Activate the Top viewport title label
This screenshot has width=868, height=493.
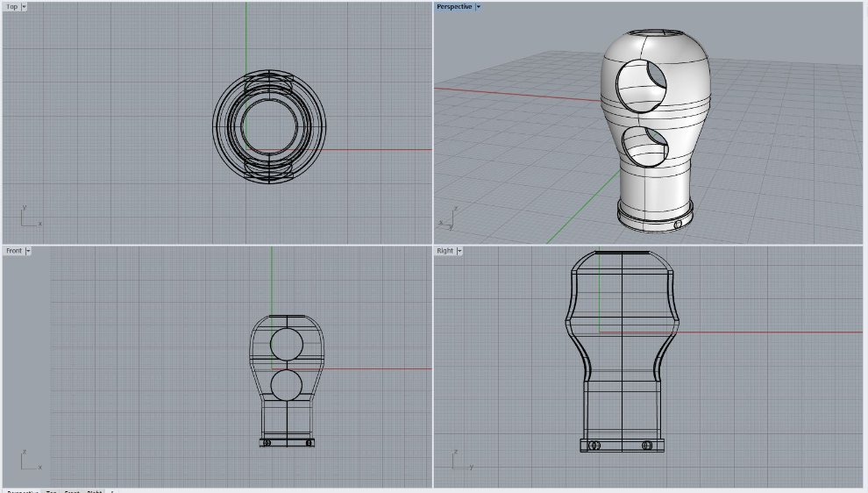tap(11, 6)
